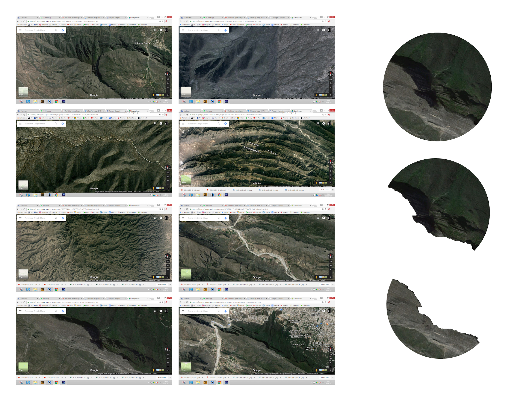Screen dimensions: 532x399
Task: Expand imagery strip chevron in Nuevo León screenshot
Action: point(331,183)
